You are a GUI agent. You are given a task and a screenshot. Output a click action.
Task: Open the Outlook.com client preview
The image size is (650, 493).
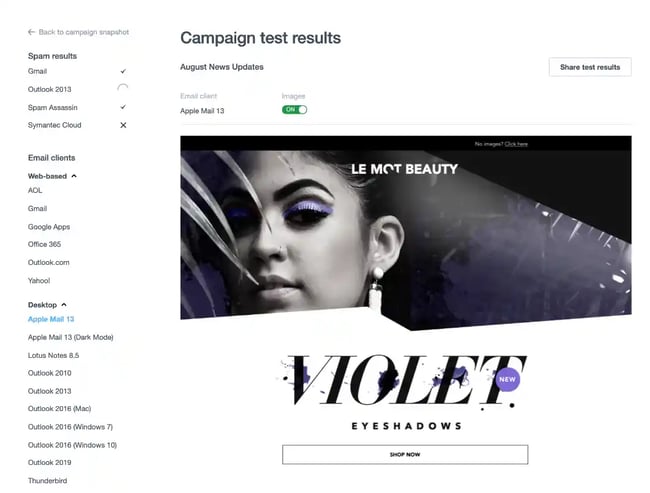pyautogui.click(x=49, y=262)
